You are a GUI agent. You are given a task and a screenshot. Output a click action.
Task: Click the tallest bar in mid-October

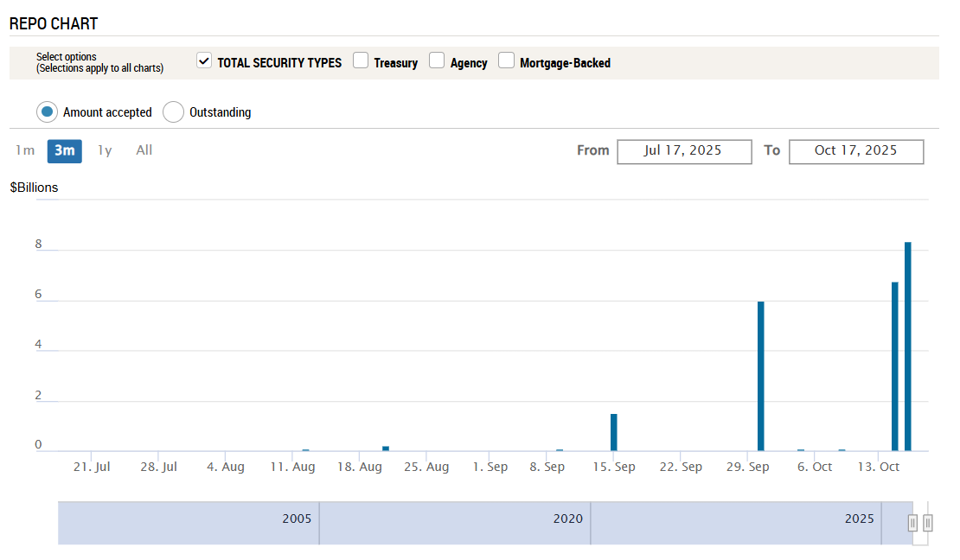tap(908, 346)
